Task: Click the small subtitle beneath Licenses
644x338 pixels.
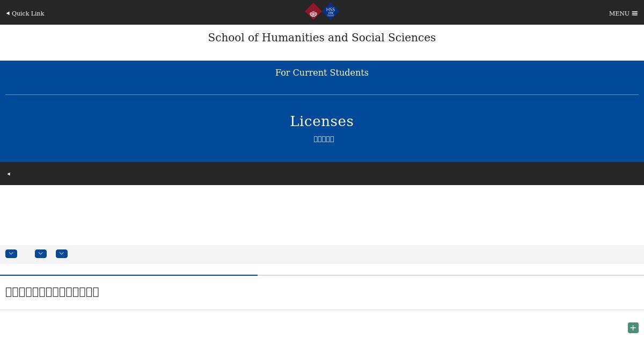Action: click(x=324, y=139)
